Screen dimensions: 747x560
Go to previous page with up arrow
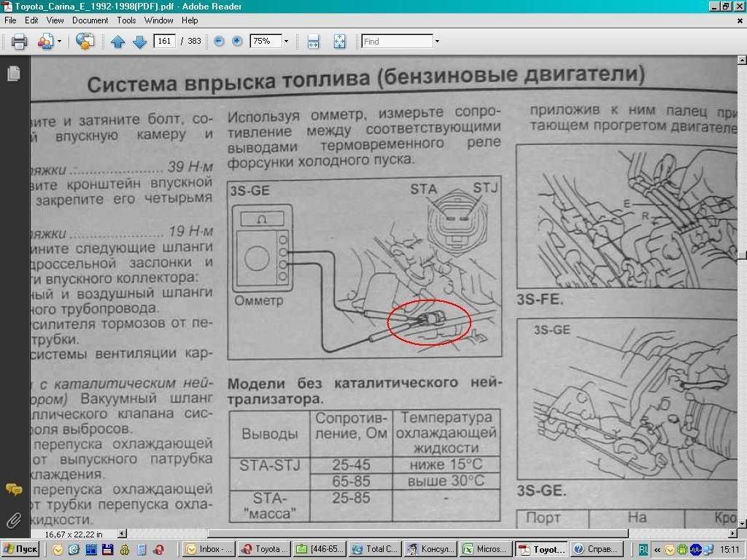click(x=117, y=42)
